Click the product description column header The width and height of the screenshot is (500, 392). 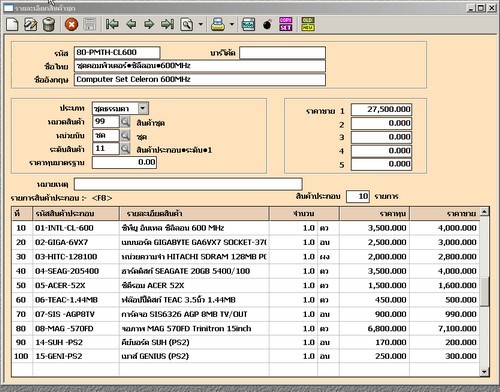point(194,214)
